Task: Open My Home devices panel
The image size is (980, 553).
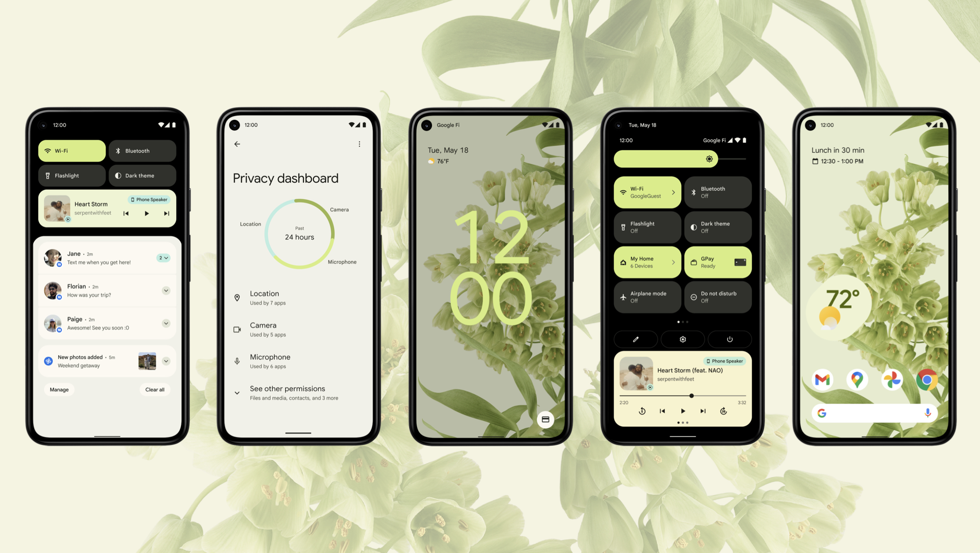Action: click(x=646, y=265)
